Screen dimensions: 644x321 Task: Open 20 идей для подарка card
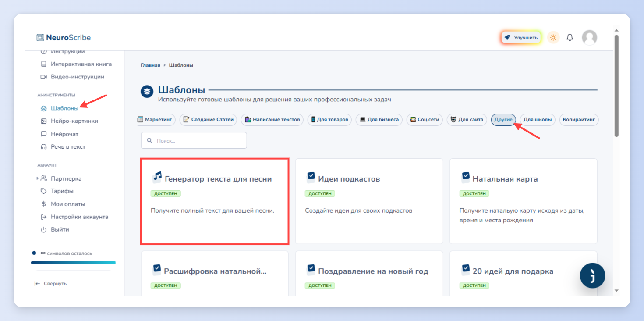tap(524, 273)
